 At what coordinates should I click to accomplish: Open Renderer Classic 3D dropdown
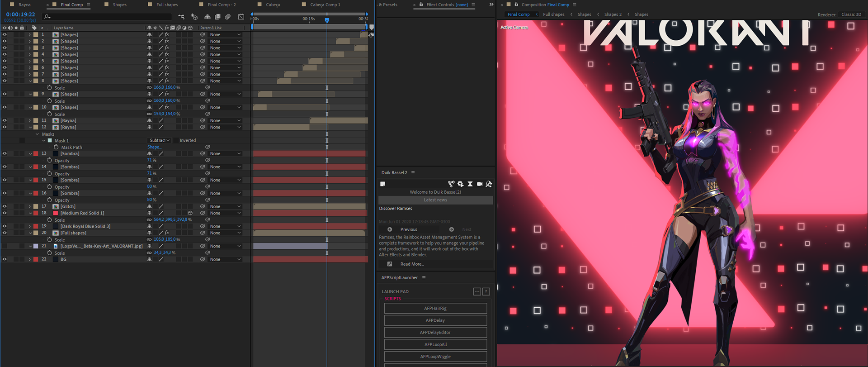(x=851, y=14)
